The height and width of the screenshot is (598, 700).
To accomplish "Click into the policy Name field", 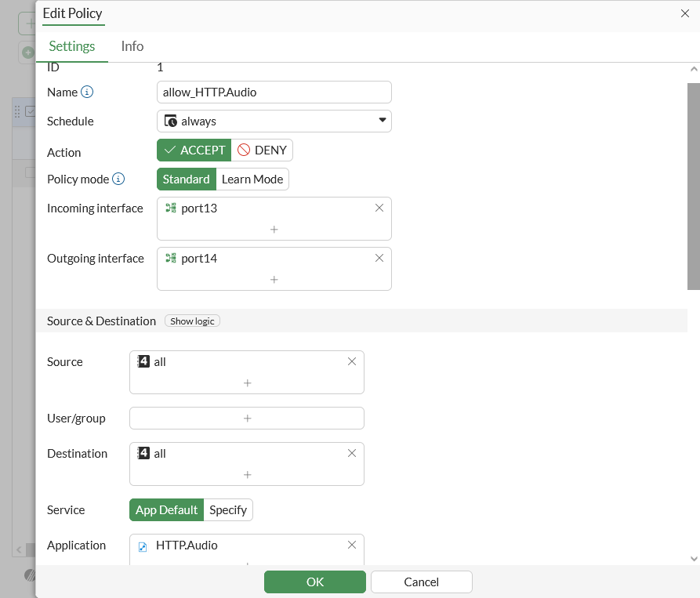I will coord(274,92).
